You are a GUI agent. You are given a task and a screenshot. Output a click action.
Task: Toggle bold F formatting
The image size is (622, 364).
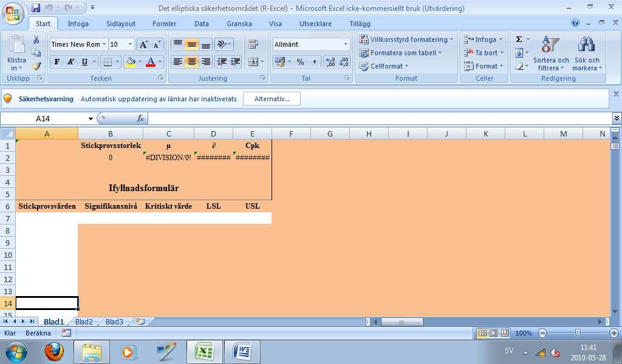[56, 62]
